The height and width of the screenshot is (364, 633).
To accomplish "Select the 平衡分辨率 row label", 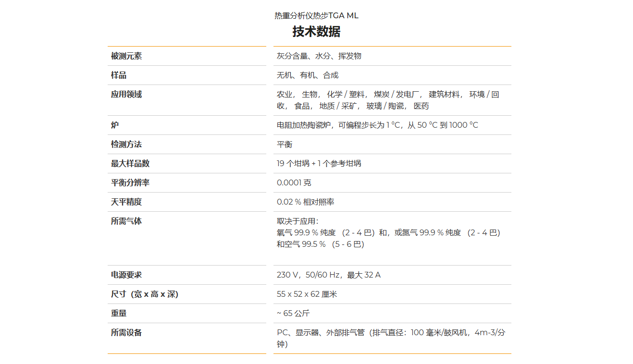I will (130, 183).
